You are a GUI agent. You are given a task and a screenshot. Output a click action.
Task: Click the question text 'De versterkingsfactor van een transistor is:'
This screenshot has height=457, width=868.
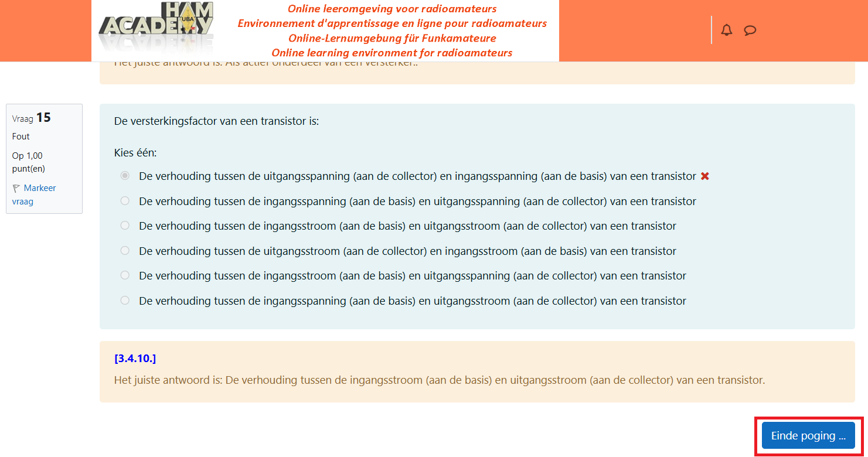(217, 122)
